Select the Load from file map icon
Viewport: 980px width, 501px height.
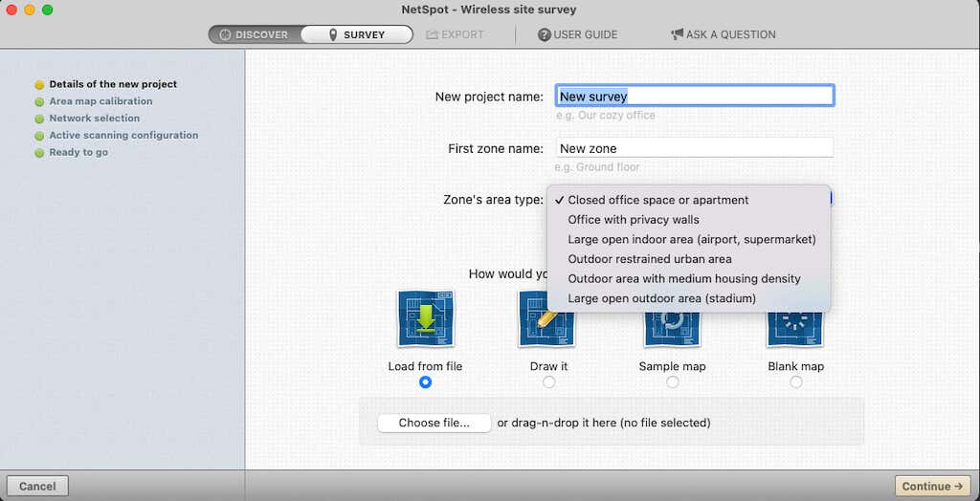point(426,318)
